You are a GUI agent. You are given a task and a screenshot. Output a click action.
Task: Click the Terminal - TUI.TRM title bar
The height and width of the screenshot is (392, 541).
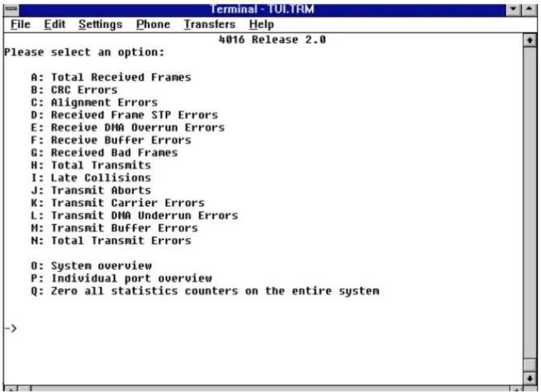(262, 10)
